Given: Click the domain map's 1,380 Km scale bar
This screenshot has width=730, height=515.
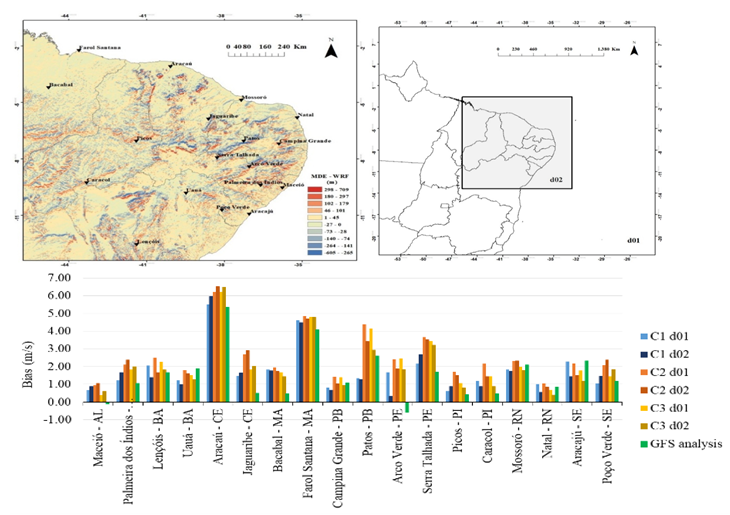Looking at the screenshot, I should [x=551, y=54].
